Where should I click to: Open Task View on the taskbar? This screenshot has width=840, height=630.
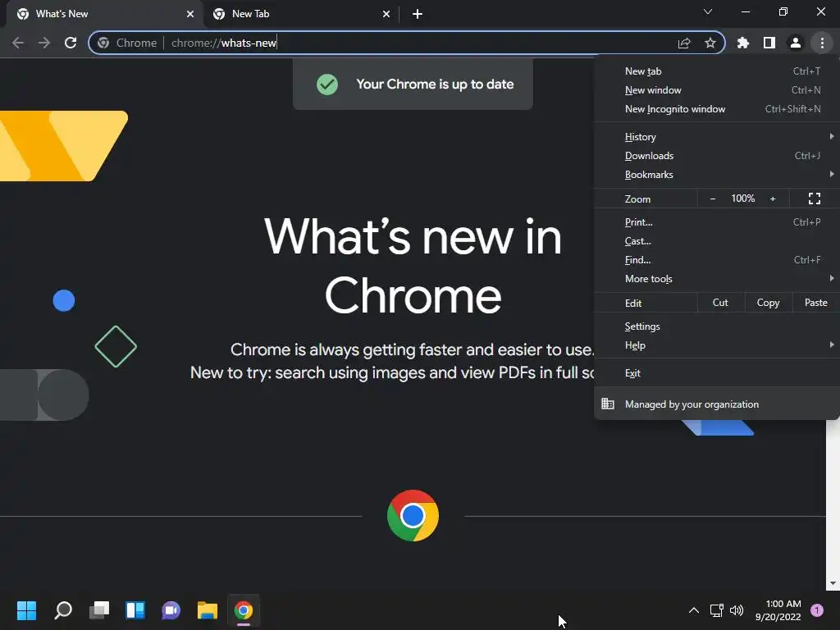(99, 609)
